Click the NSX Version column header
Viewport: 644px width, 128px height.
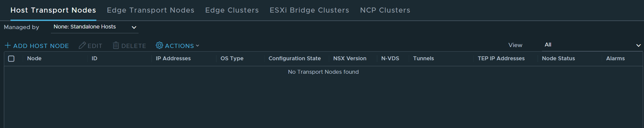[350, 58]
